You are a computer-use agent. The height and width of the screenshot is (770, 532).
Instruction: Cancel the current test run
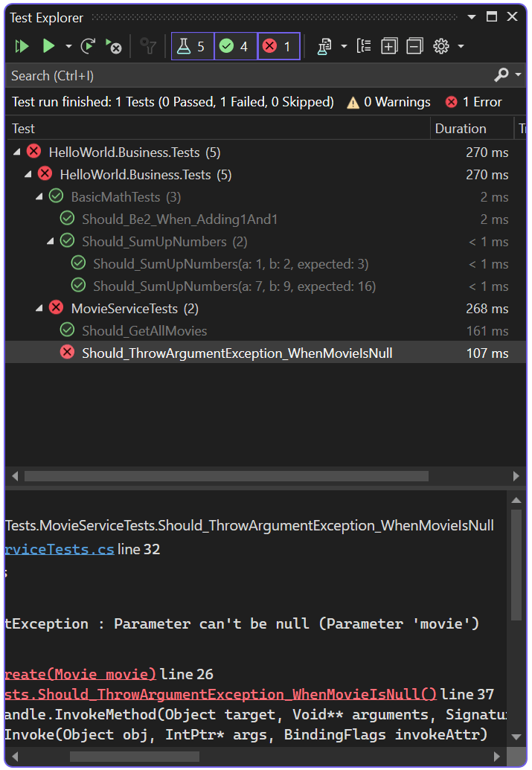[x=113, y=46]
